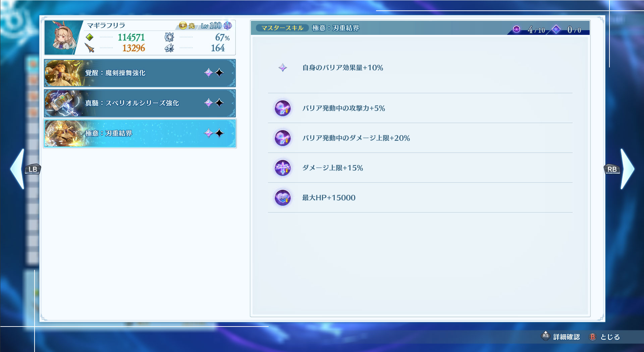Click the 4/10 points counter
This screenshot has width=644, height=352.
click(536, 30)
